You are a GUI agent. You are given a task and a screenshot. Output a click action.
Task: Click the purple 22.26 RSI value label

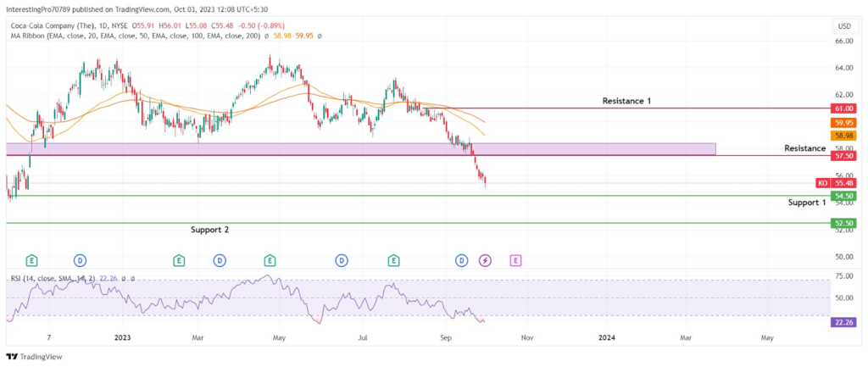pyautogui.click(x=844, y=322)
